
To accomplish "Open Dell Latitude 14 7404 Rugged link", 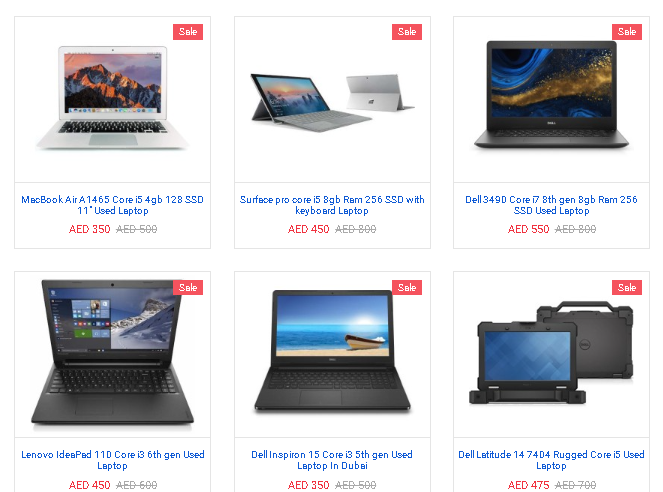I will [551, 460].
